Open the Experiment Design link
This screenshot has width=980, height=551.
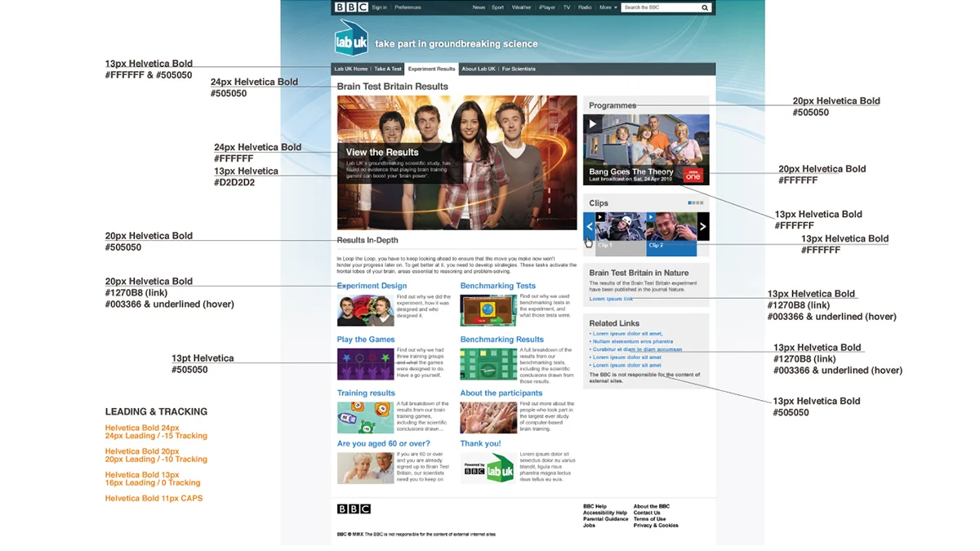(372, 286)
